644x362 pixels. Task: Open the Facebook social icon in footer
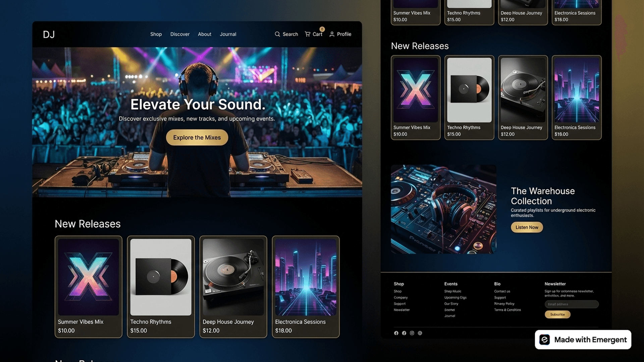(x=404, y=333)
